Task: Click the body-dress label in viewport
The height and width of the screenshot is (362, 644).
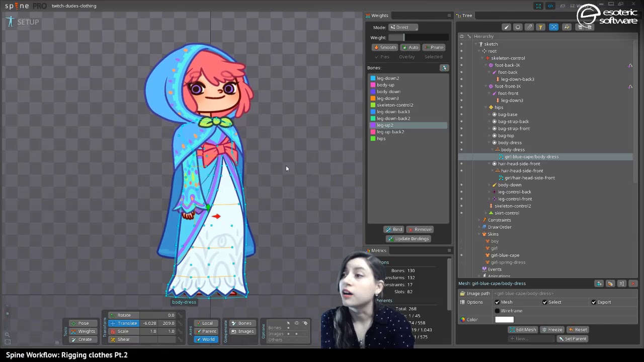Action: [184, 302]
